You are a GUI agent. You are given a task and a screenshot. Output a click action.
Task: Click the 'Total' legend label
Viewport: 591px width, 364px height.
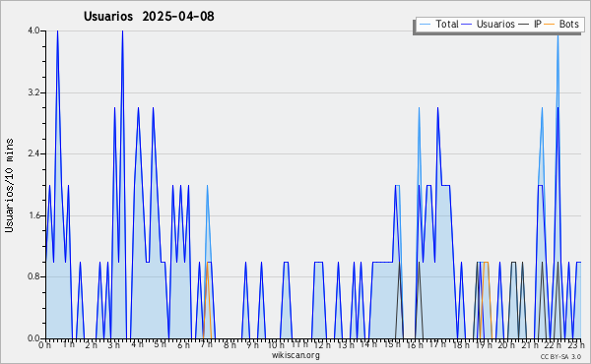tap(447, 24)
